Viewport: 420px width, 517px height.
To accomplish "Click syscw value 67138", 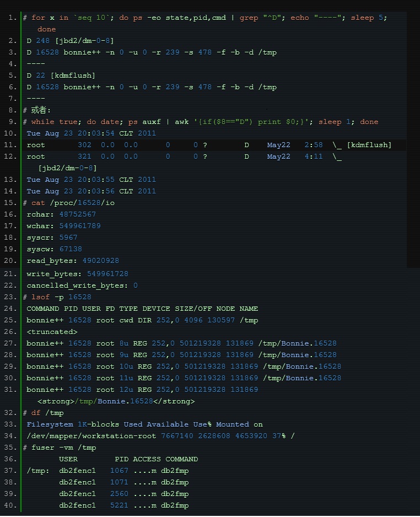I will click(71, 249).
